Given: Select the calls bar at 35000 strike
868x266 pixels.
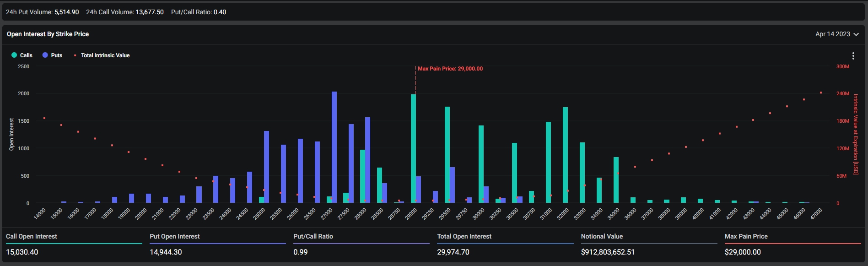Looking at the screenshot, I should pyautogui.click(x=616, y=180).
